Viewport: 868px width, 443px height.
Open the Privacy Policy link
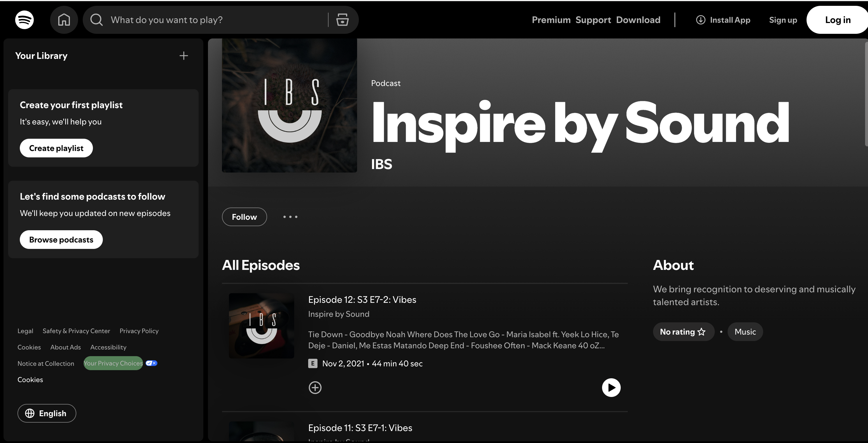point(139,331)
